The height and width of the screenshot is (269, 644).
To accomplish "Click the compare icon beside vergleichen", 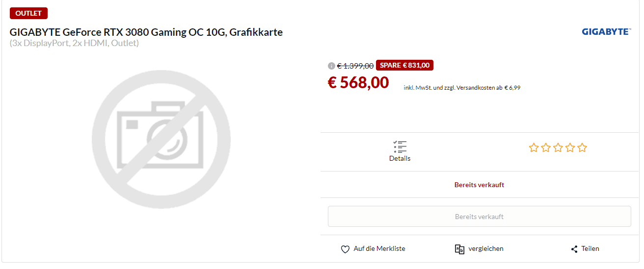I will pyautogui.click(x=459, y=249).
